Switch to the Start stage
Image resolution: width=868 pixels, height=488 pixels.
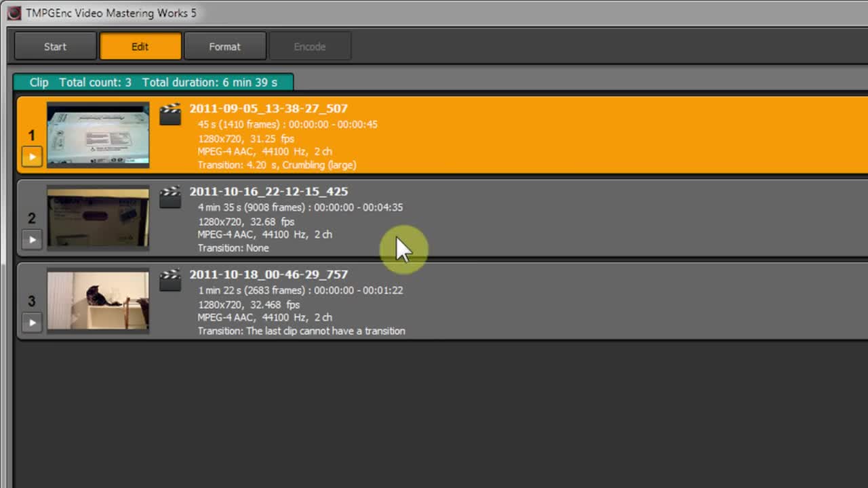tap(56, 47)
